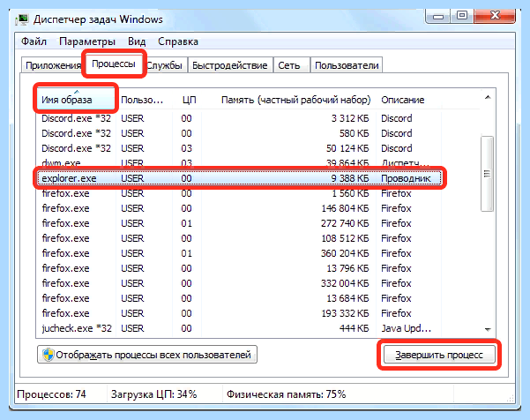This screenshot has width=530, height=420.
Task: Switch to the Пользователи tab
Action: click(x=347, y=65)
